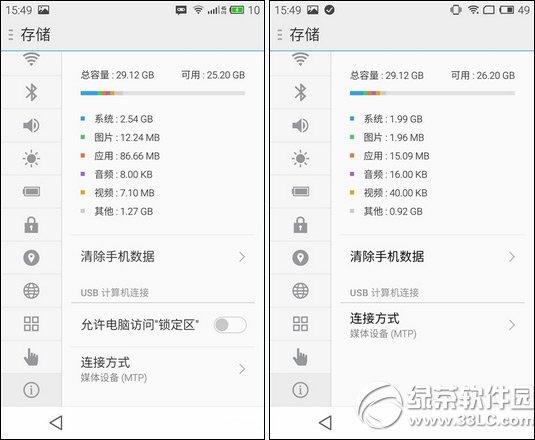Click the green 图片 swatch in right screenshot
This screenshot has width=535, height=440.
[352, 137]
